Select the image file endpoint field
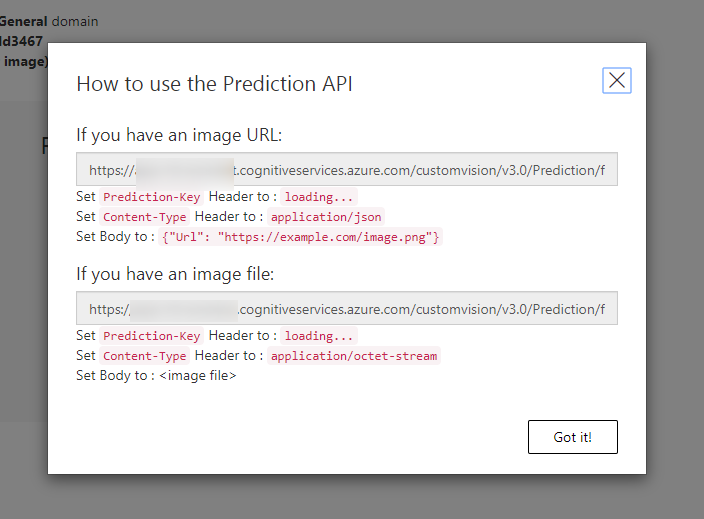 347,309
